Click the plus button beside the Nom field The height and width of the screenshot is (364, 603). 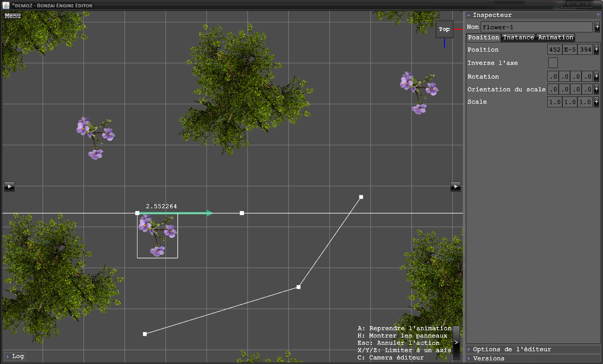tap(597, 27)
